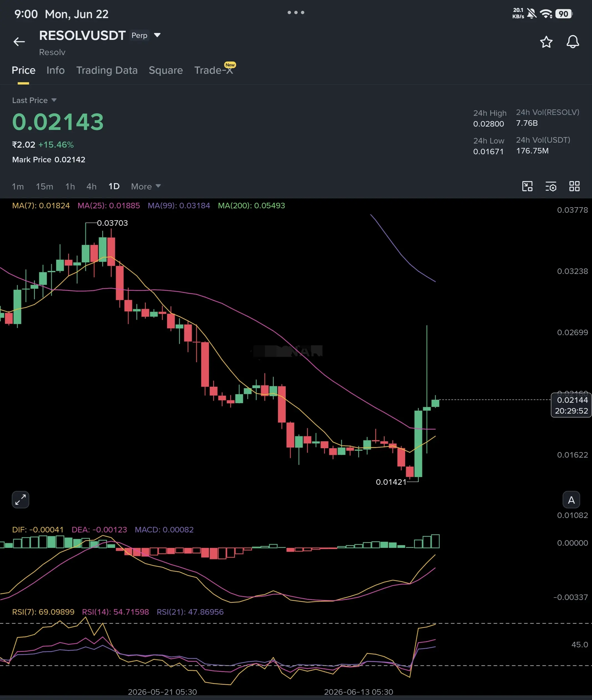592x700 pixels.
Task: Tap the Wi-Fi status icon
Action: [546, 14]
